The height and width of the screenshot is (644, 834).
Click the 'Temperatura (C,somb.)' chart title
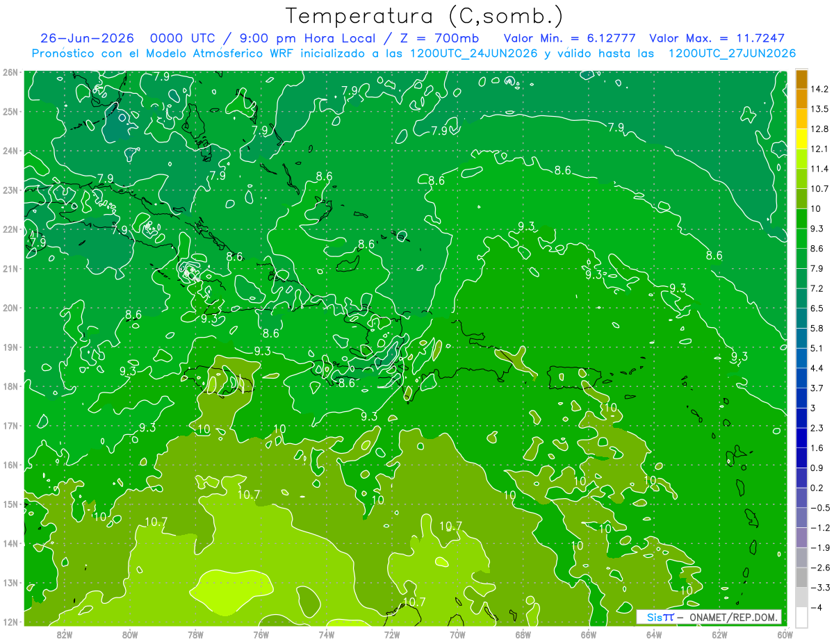coord(424,17)
